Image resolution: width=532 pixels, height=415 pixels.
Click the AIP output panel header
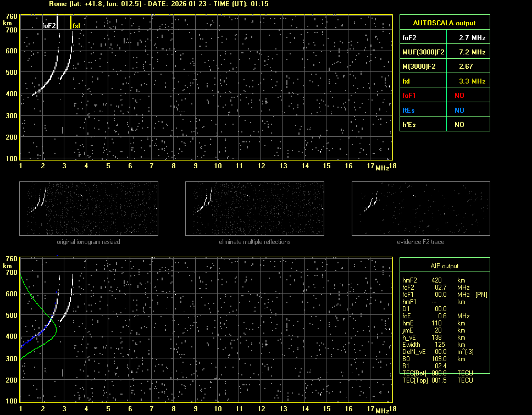(444, 266)
